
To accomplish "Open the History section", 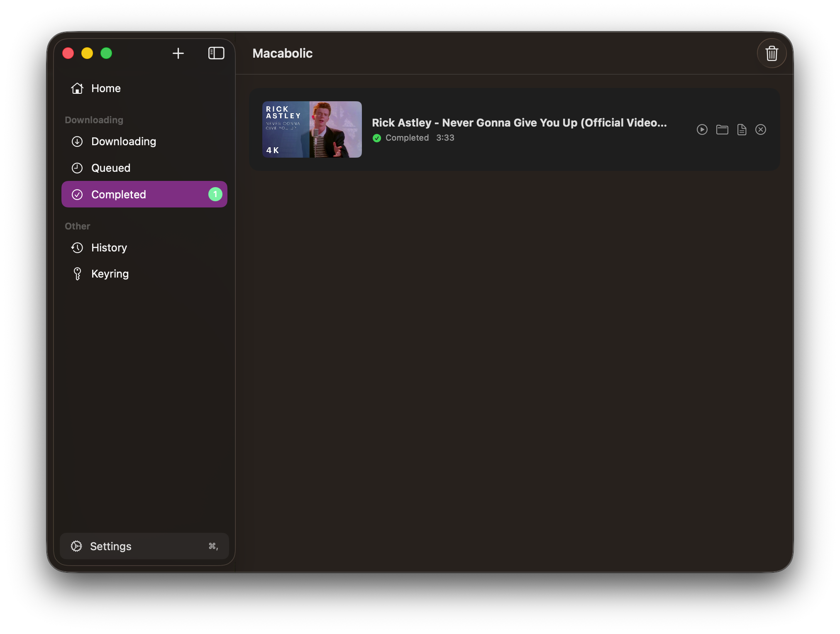I will pyautogui.click(x=109, y=248).
